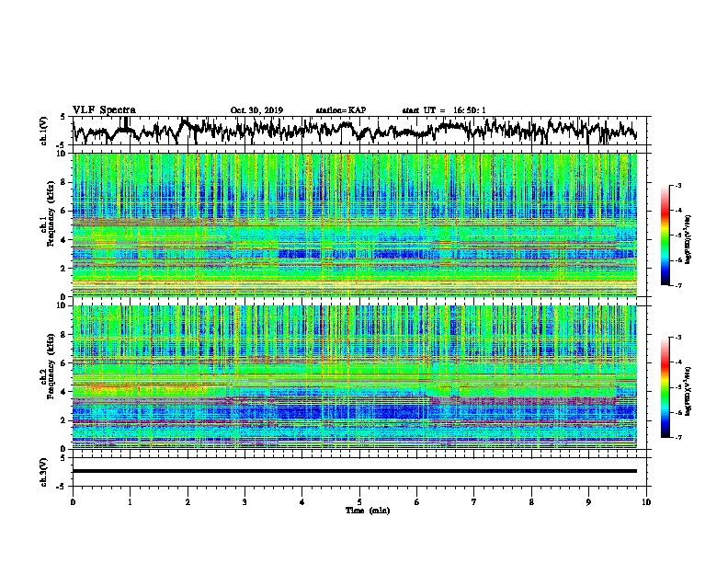Click the "-3" tick on ch.2 colorbar
The width and height of the screenshot is (728, 563).
click(678, 338)
